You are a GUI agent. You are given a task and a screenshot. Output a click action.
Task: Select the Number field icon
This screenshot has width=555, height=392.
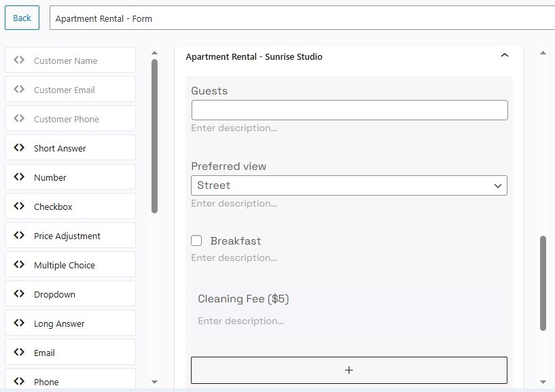19,177
